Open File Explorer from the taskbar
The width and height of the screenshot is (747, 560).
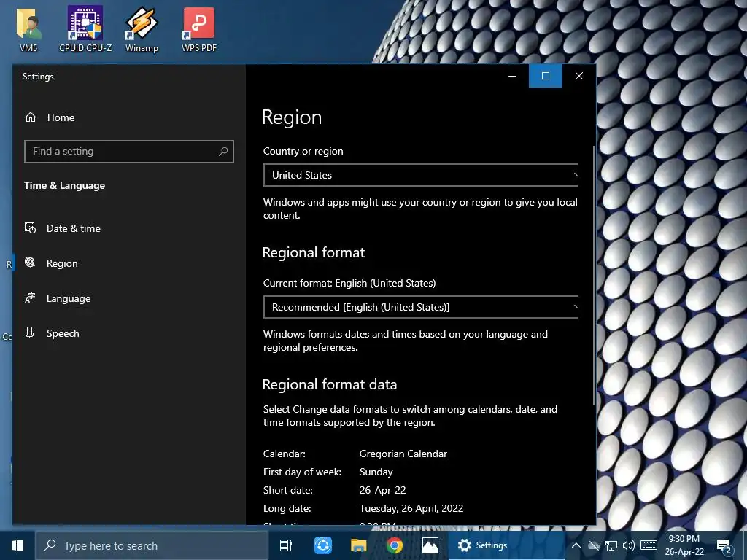(x=359, y=545)
